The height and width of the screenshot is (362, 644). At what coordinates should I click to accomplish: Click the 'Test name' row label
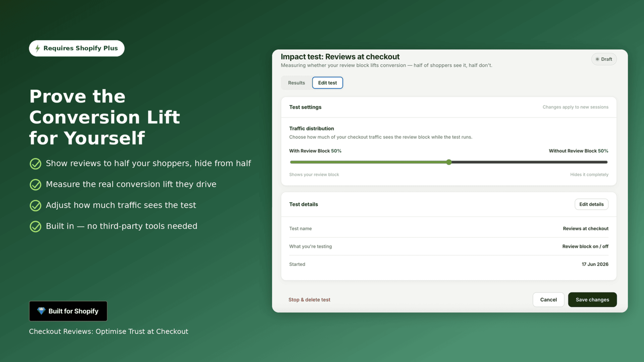301,229
